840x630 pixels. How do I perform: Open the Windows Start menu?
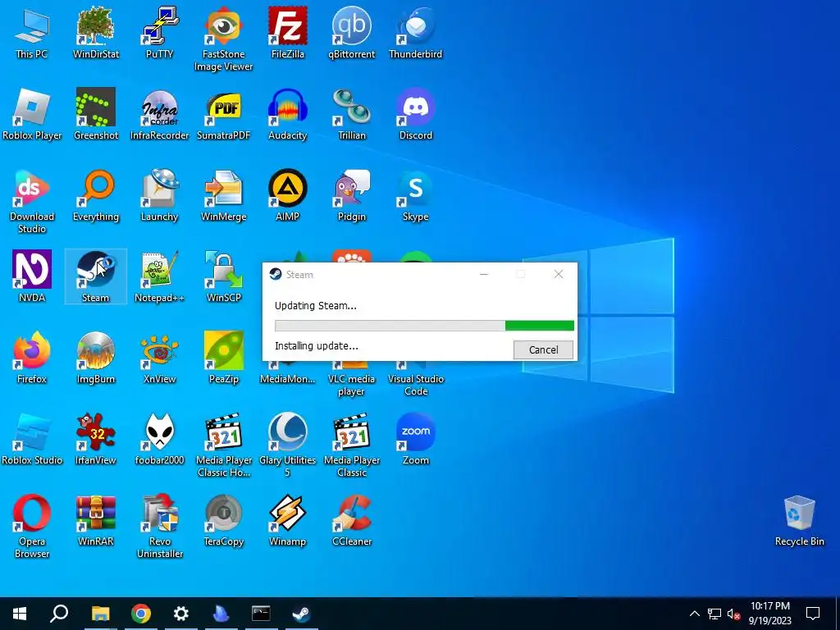pos(20,614)
